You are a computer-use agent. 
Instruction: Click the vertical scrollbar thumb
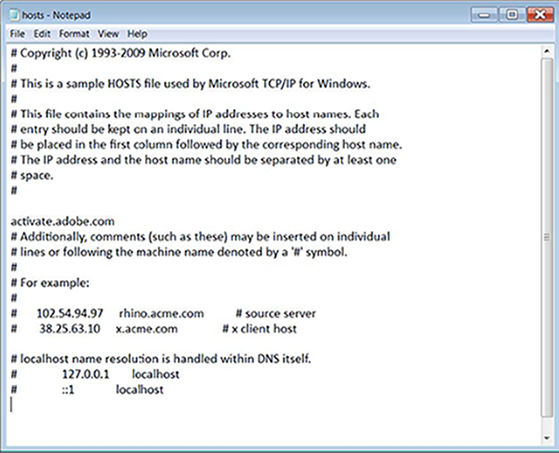(547, 237)
